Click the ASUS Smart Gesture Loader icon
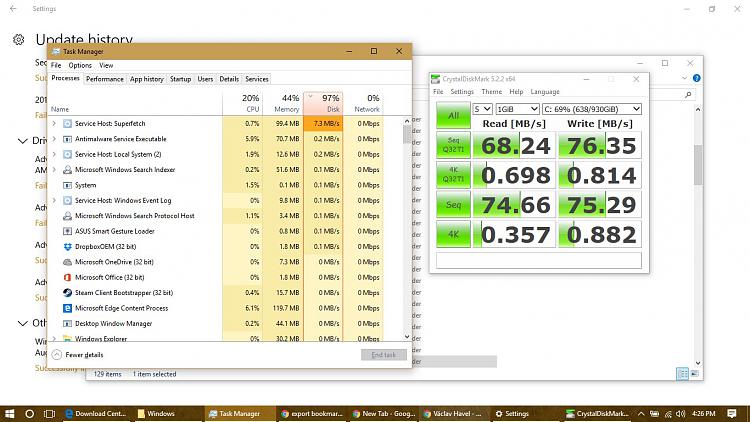 pos(67,231)
